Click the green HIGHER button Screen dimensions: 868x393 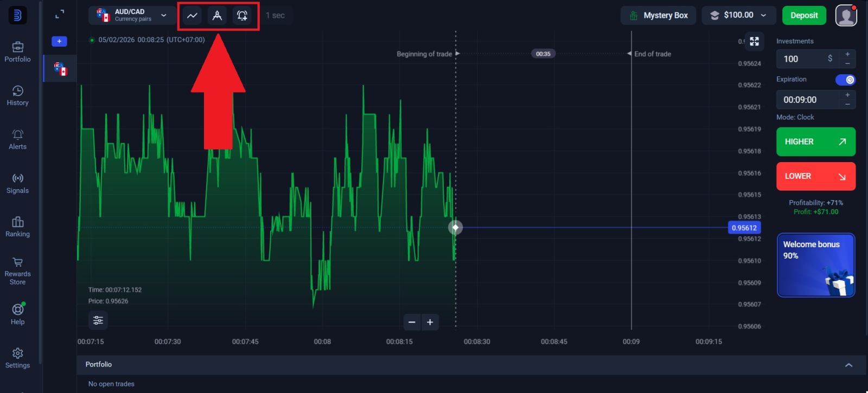pos(815,141)
